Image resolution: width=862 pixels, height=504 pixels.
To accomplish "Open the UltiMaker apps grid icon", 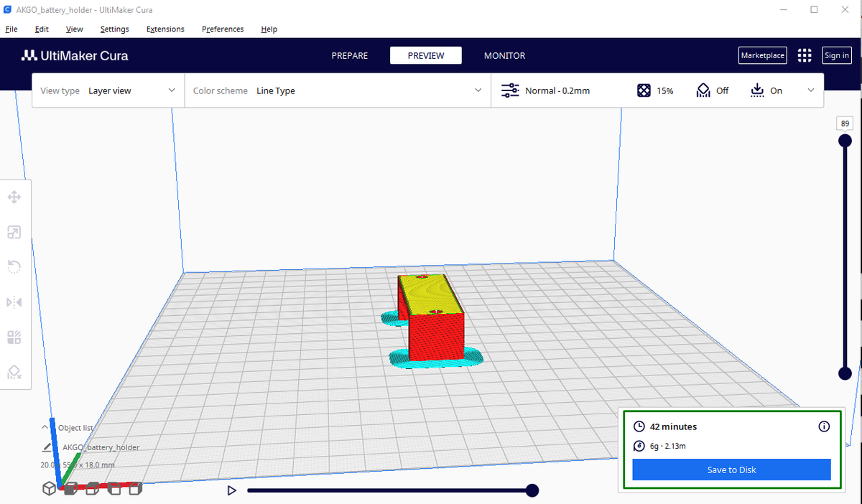I will (x=805, y=55).
